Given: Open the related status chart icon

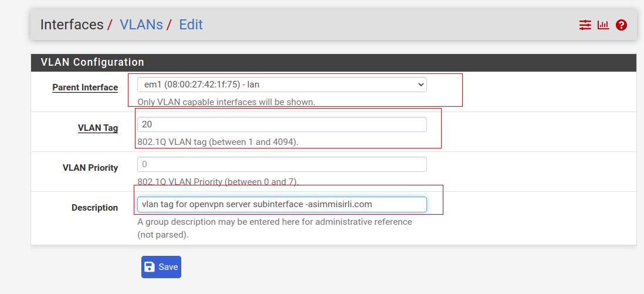Looking at the screenshot, I should coord(603,25).
